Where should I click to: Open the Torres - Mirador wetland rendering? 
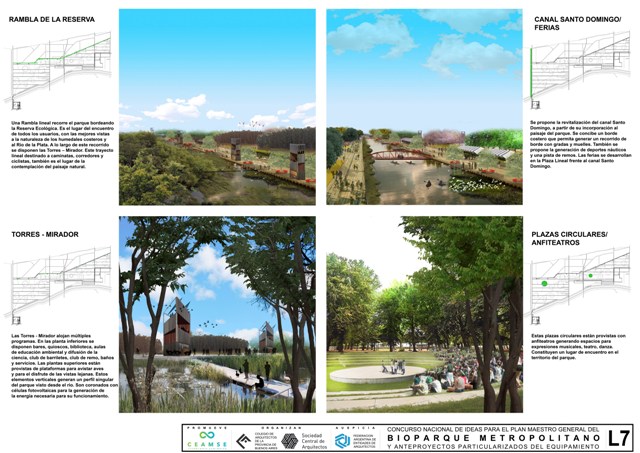coord(217,314)
